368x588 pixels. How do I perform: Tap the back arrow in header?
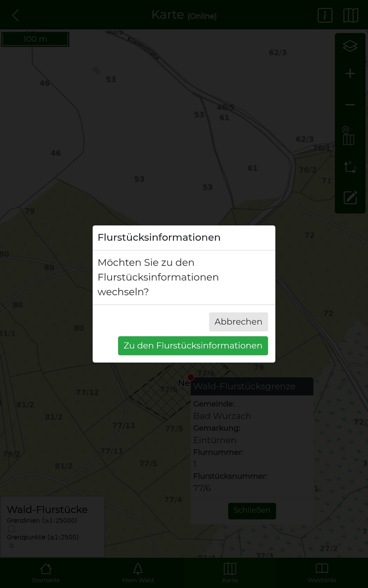point(15,15)
